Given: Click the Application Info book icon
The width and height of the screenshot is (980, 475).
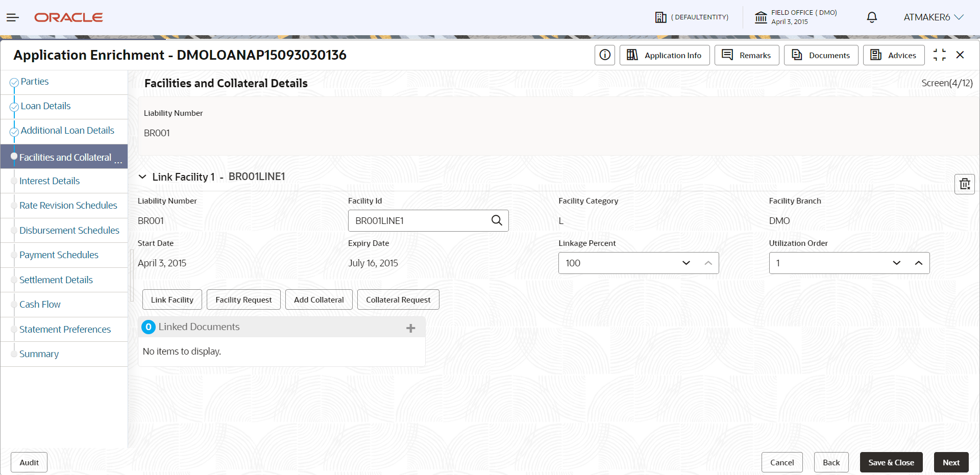Looking at the screenshot, I should click(632, 55).
